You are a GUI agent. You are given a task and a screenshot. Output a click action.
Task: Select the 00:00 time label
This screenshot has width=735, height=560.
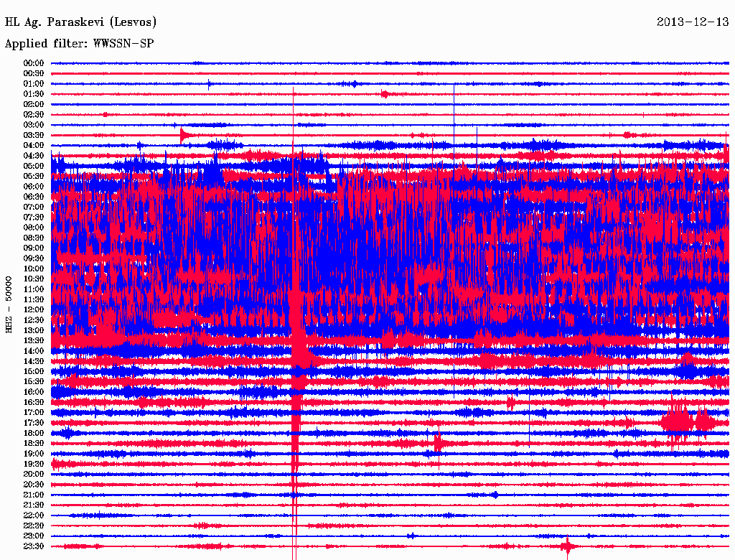tap(34, 63)
